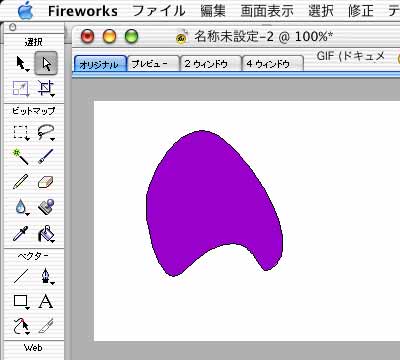
Task: Click the ベクター section label
Action: (x=33, y=256)
